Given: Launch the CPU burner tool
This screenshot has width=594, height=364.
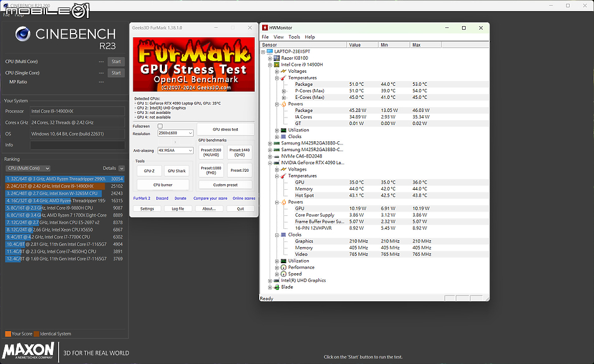Looking at the screenshot, I should (x=163, y=185).
